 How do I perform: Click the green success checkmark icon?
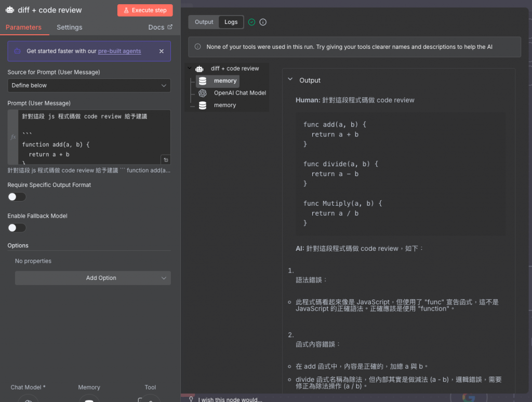pos(251,22)
